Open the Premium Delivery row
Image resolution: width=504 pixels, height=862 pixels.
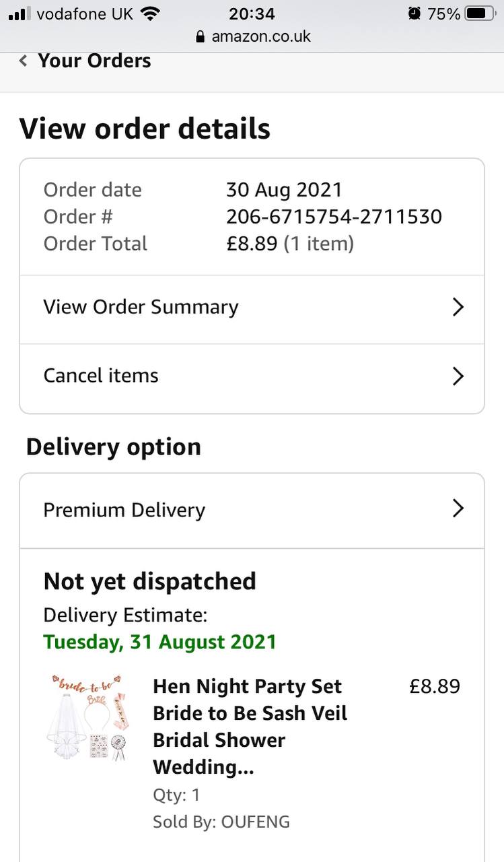[x=124, y=510]
